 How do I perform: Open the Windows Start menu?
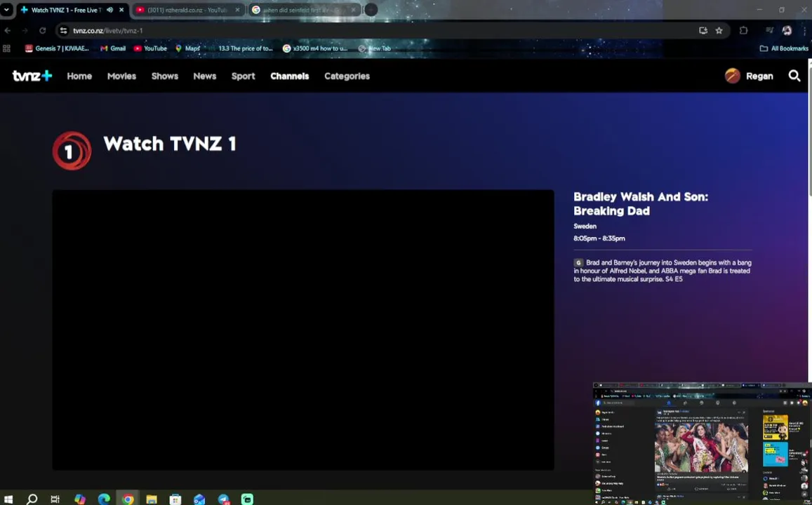click(8, 499)
